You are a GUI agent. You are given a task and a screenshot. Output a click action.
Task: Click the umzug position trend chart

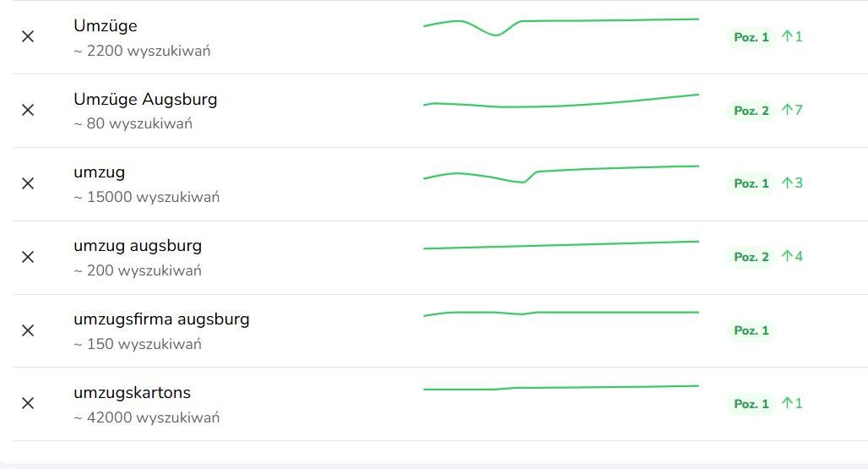pyautogui.click(x=561, y=174)
